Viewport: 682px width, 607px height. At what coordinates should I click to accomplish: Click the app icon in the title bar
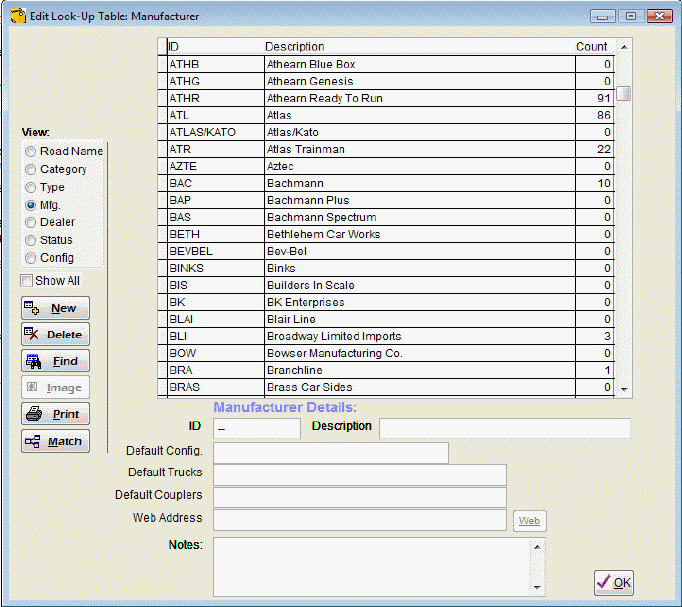tap(18, 16)
